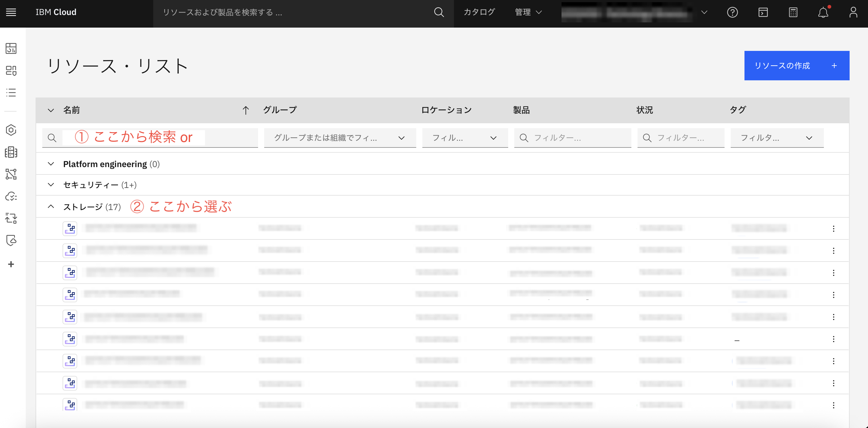Open the VPC network icon in sidebar
868x428 pixels.
[10, 174]
